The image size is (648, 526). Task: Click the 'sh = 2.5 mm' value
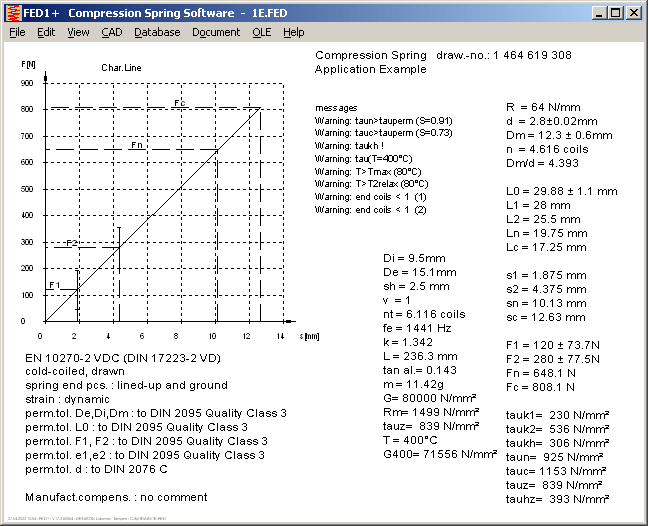point(416,287)
